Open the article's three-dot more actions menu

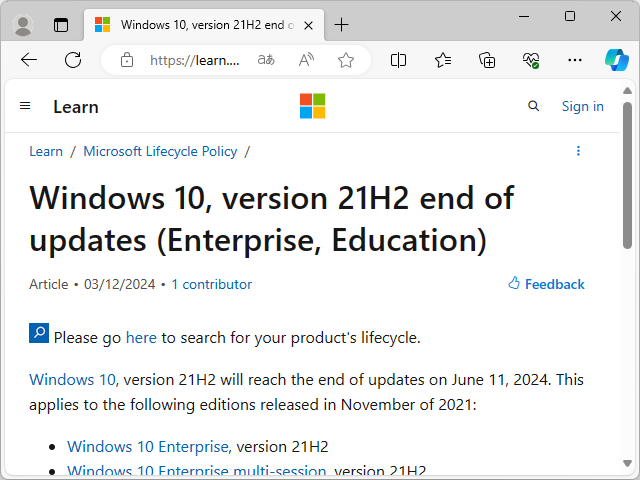(578, 151)
